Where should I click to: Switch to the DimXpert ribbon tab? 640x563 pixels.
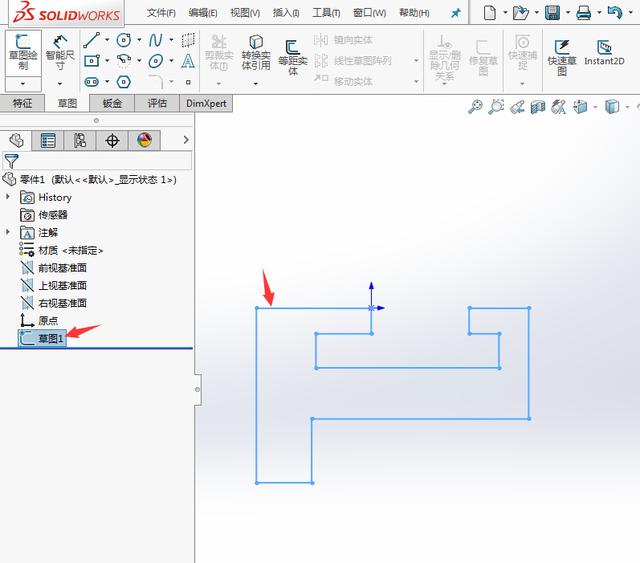206,103
